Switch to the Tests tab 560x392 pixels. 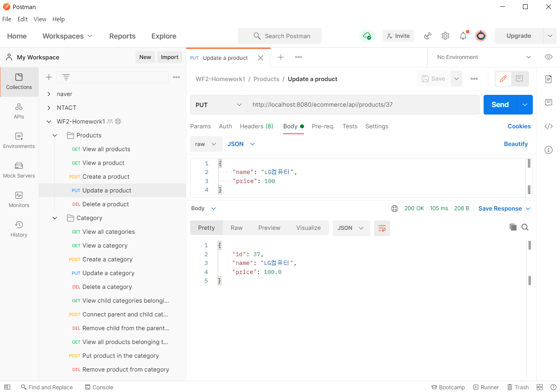coord(350,126)
